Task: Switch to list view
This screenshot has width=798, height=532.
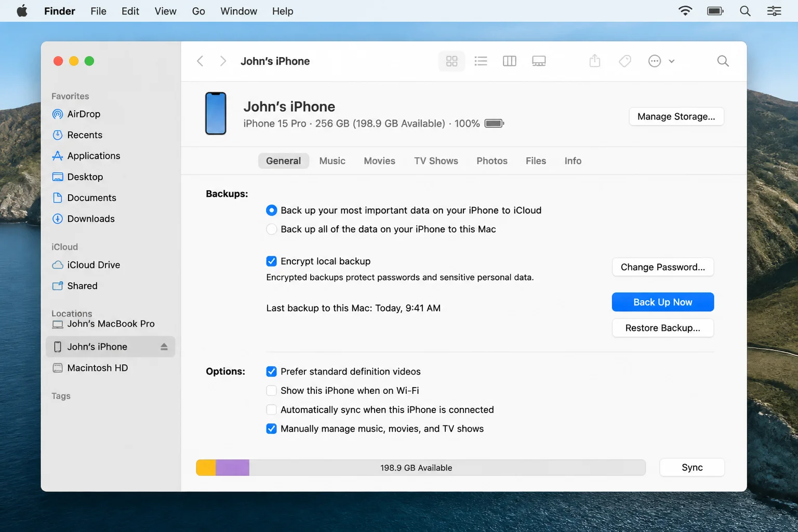Action: 481,61
